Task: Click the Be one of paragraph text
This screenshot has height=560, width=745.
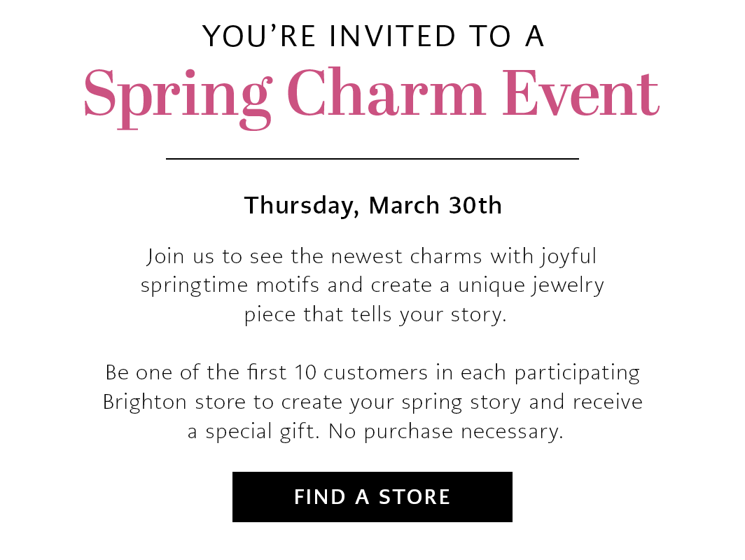Action: [x=372, y=401]
